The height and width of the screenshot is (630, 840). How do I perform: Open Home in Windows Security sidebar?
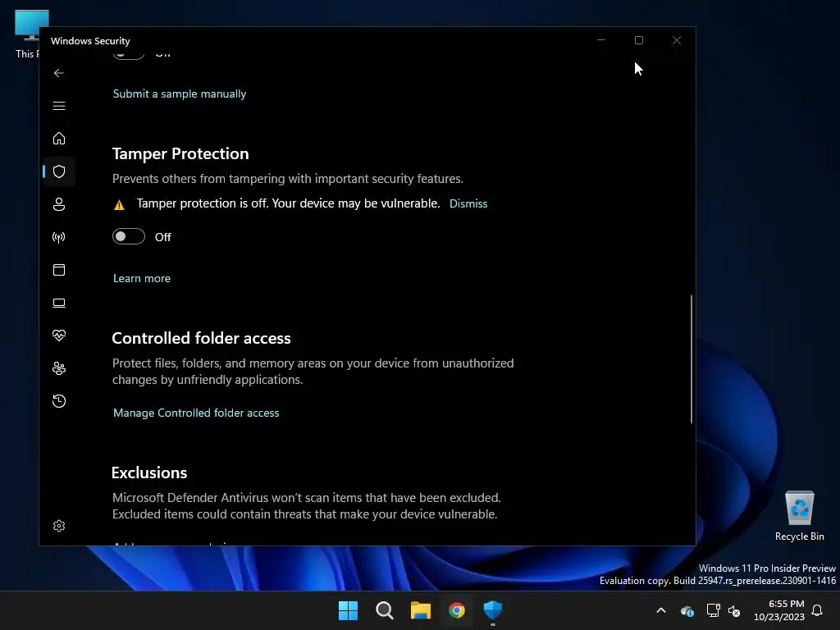tap(59, 139)
